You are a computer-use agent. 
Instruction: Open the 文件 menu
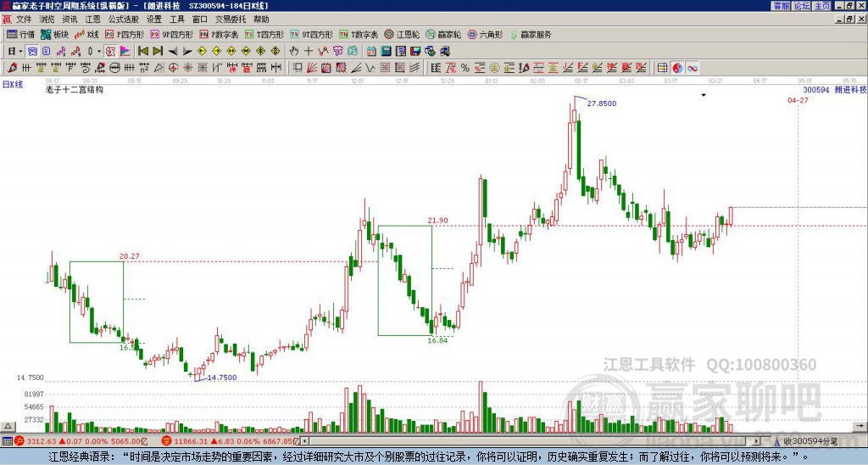point(24,20)
